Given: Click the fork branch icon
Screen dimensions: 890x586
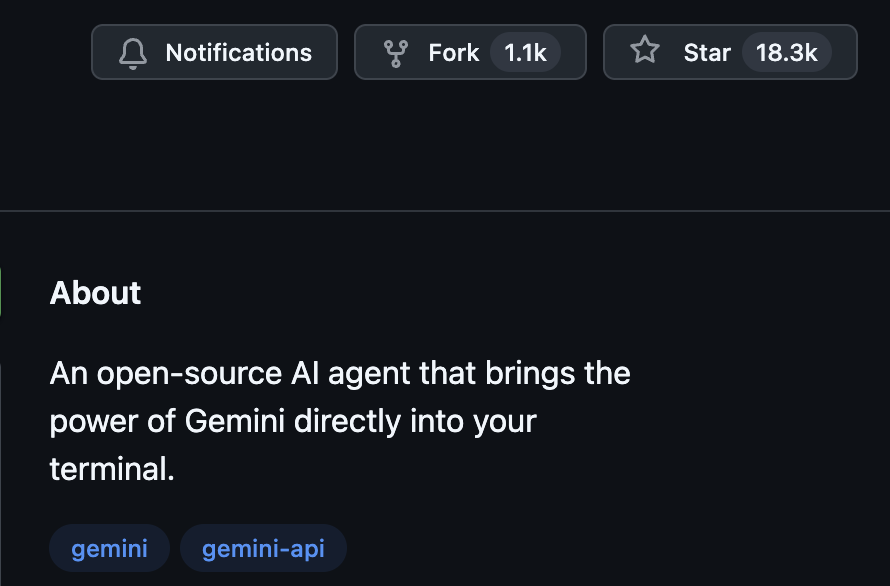Looking at the screenshot, I should click(396, 53).
